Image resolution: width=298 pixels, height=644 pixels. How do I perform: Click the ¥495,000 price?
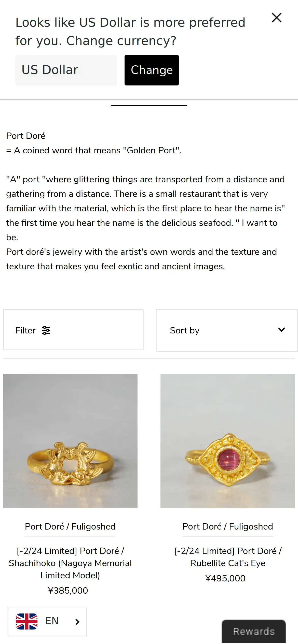tap(225, 578)
